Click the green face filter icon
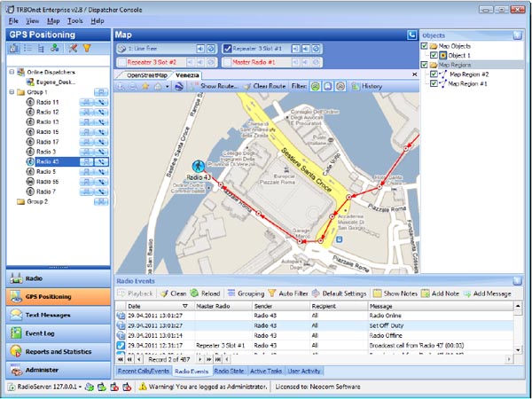This screenshot has width=532, height=399. pos(315,87)
